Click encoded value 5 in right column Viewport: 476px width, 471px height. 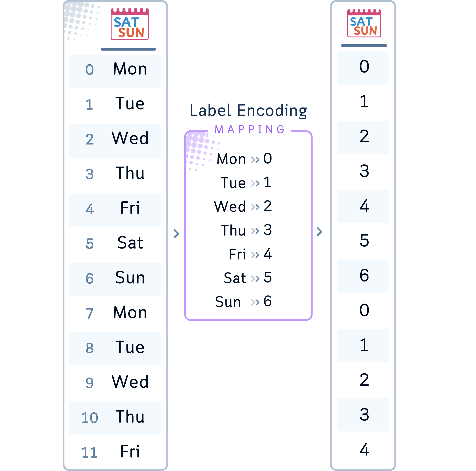click(364, 241)
